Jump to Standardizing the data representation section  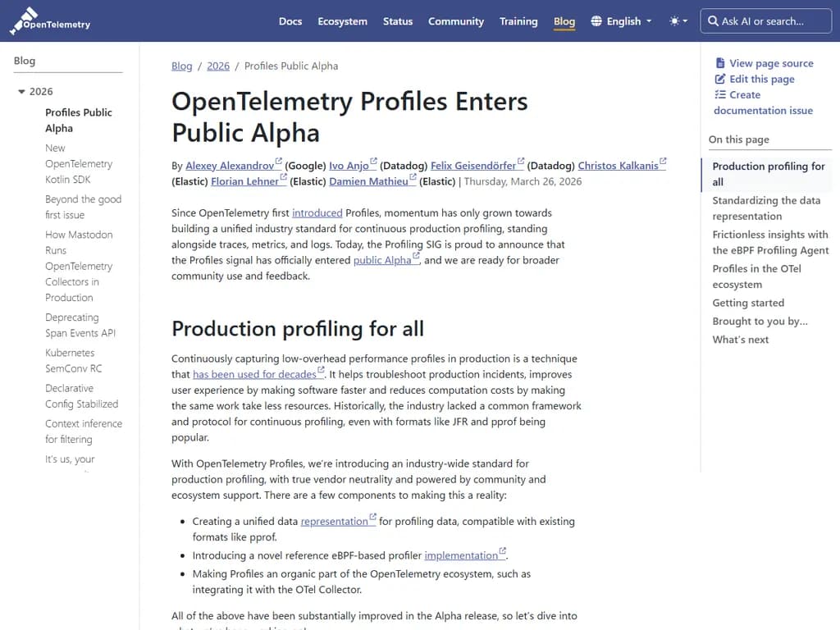pos(766,208)
